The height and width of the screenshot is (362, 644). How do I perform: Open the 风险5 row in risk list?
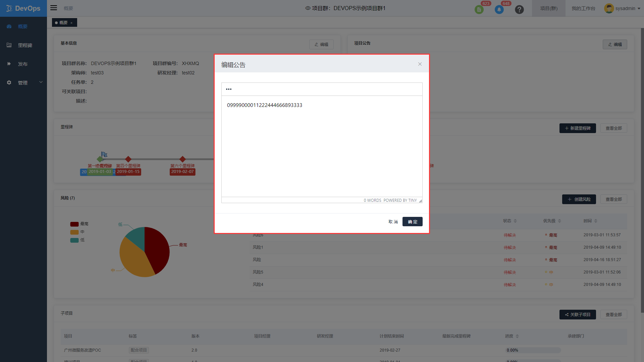pos(438,272)
